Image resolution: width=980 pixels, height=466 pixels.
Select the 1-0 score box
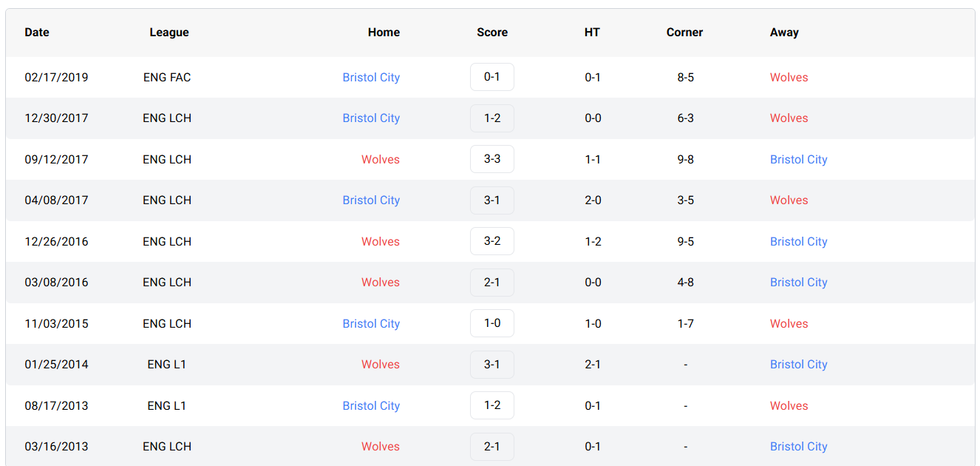pyautogui.click(x=491, y=323)
